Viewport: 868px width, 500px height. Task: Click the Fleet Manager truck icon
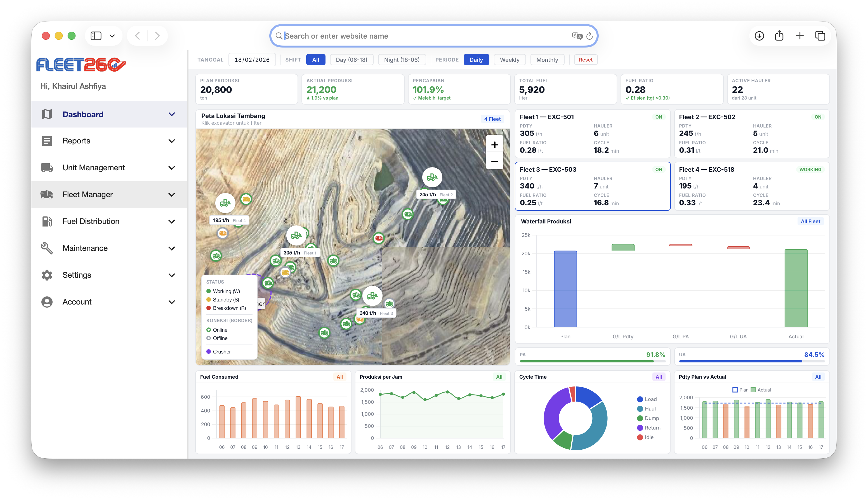pos(47,194)
